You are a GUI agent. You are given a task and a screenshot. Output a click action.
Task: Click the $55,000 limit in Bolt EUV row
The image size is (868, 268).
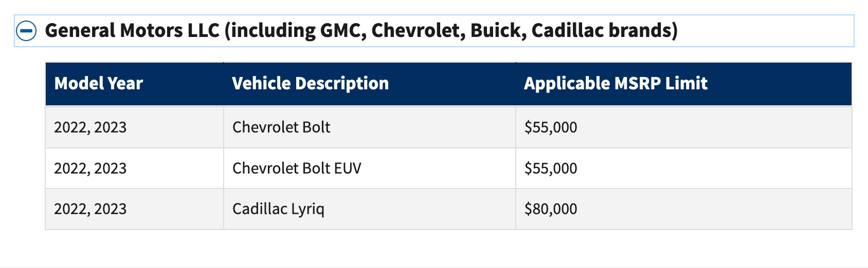pos(551,168)
